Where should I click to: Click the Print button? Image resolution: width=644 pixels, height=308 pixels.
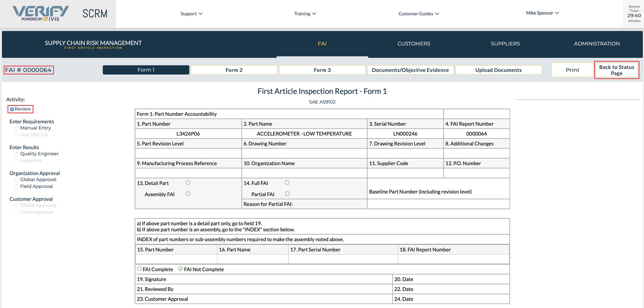click(573, 70)
